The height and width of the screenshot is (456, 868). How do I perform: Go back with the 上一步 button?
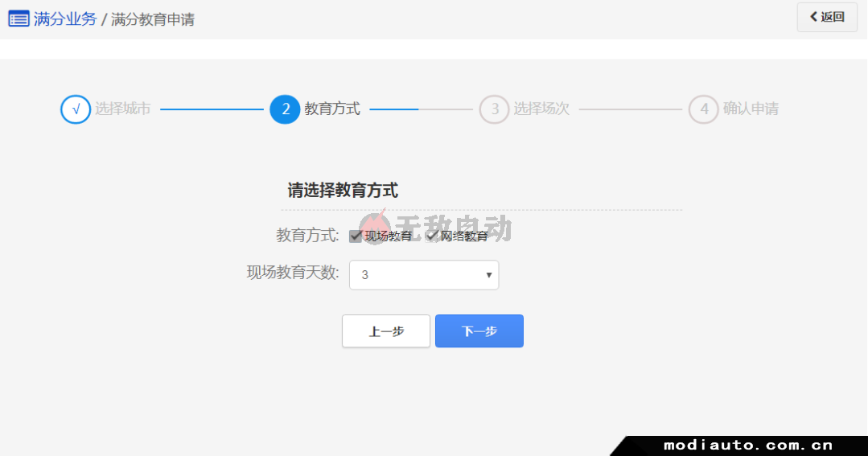click(x=386, y=331)
